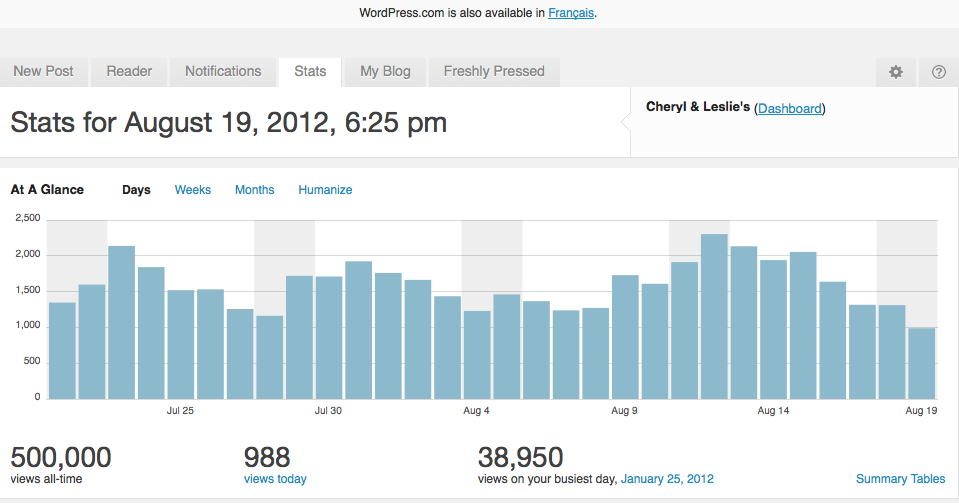This screenshot has height=503, width=959.
Task: Switch to Français language link
Action: click(x=572, y=14)
